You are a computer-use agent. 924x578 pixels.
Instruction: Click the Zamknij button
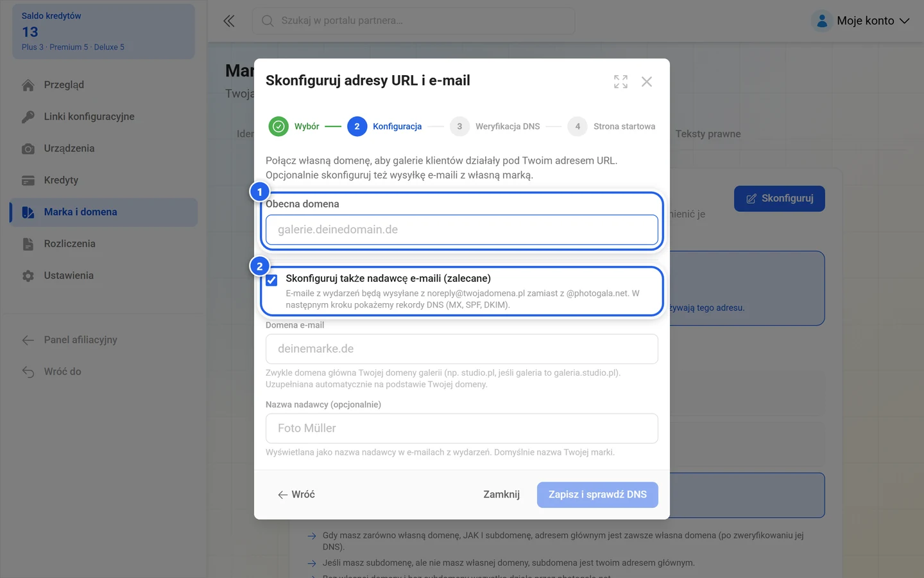[501, 495]
